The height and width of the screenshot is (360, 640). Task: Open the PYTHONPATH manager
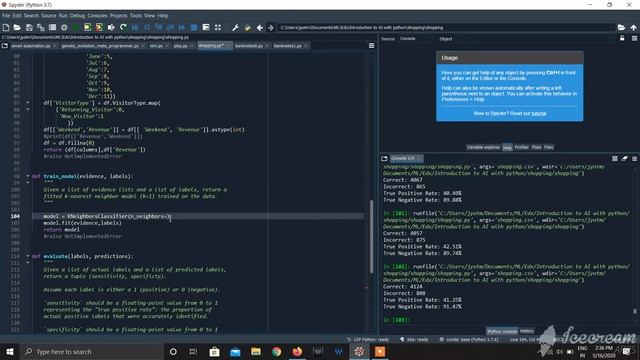tap(247, 27)
